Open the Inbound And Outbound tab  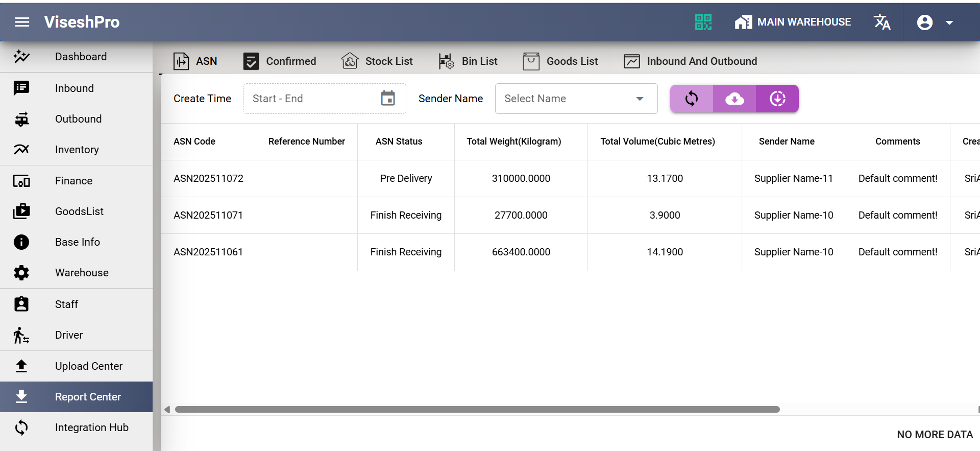pyautogui.click(x=690, y=61)
